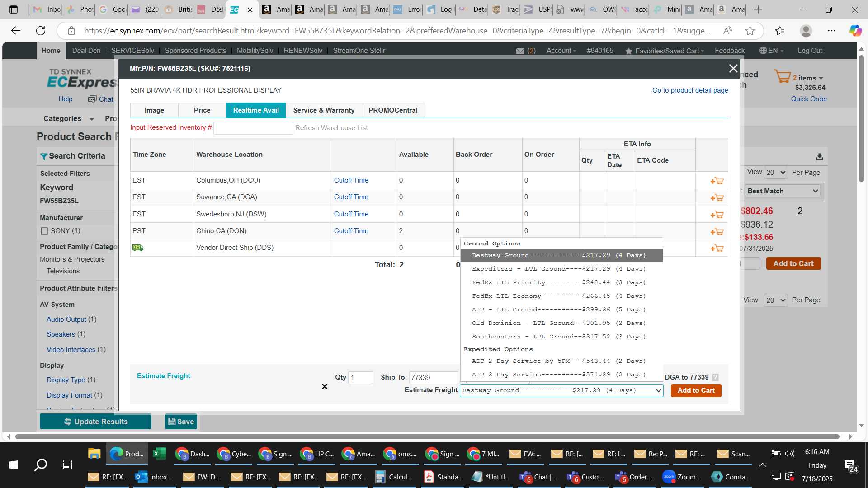Add Swedesboro,NJ (DSW) warehouse row to cart
The height and width of the screenshot is (488, 868).
717,215
